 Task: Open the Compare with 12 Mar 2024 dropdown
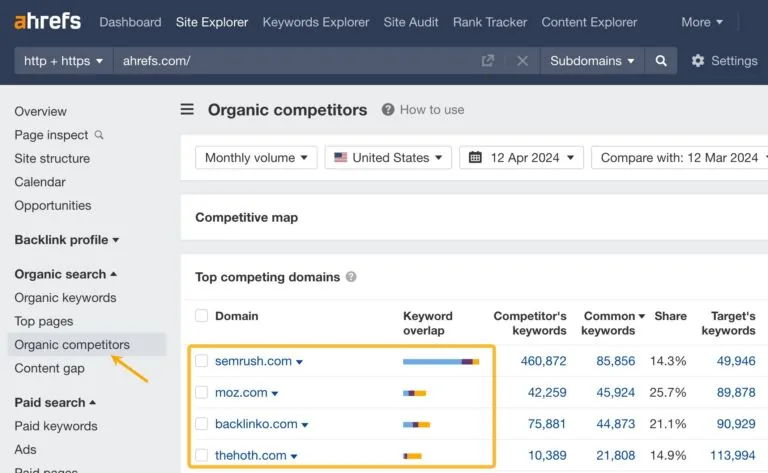pos(680,158)
